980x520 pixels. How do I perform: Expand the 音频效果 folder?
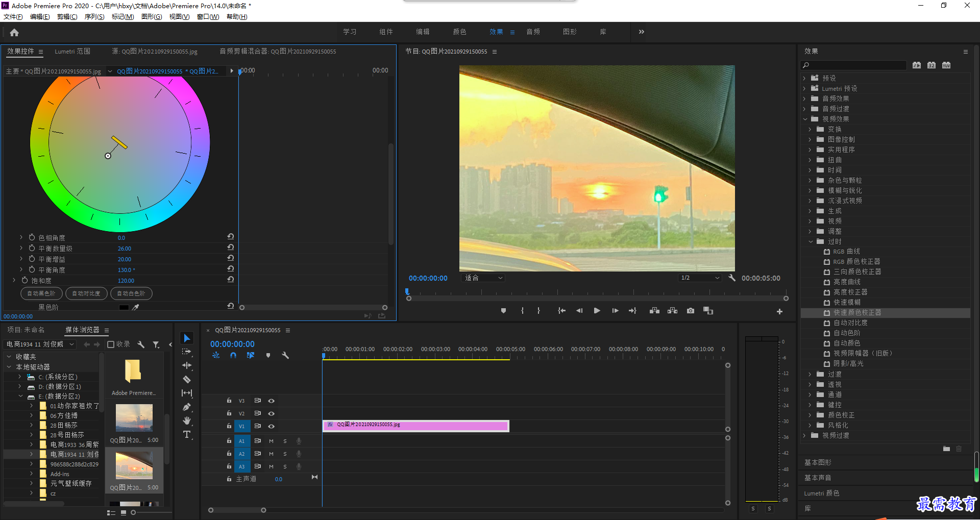804,98
